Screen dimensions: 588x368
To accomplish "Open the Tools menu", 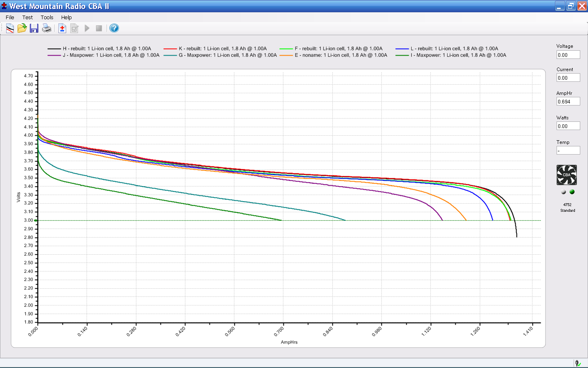I will (47, 17).
